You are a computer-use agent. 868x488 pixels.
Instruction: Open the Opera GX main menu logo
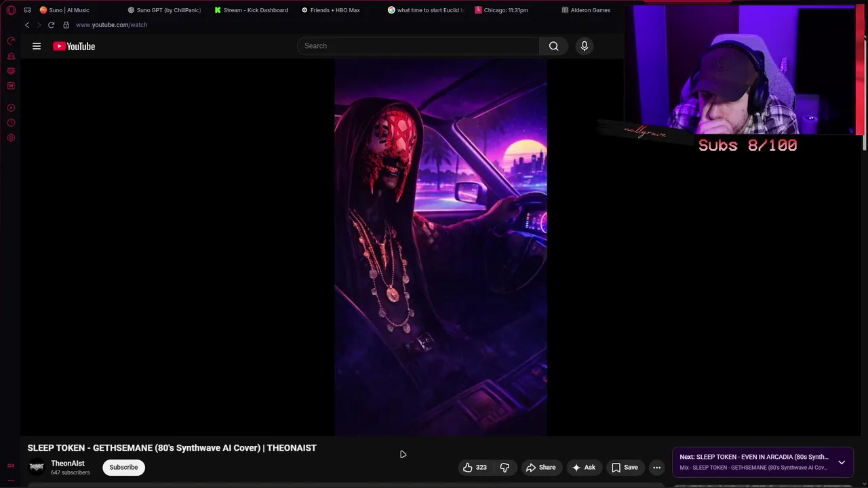[x=11, y=10]
